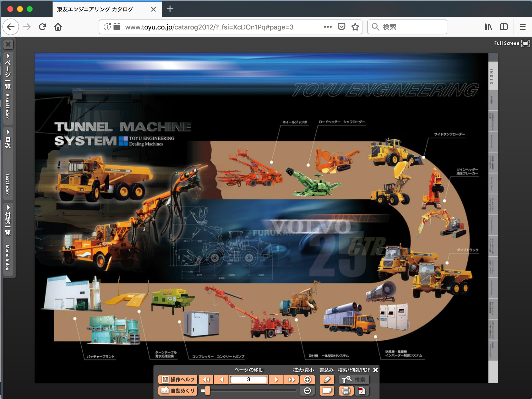Image resolution: width=532 pixels, height=399 pixels.
Task: Click the ターンテーブル 濁水処理設備 label
Action: pyautogui.click(x=166, y=354)
